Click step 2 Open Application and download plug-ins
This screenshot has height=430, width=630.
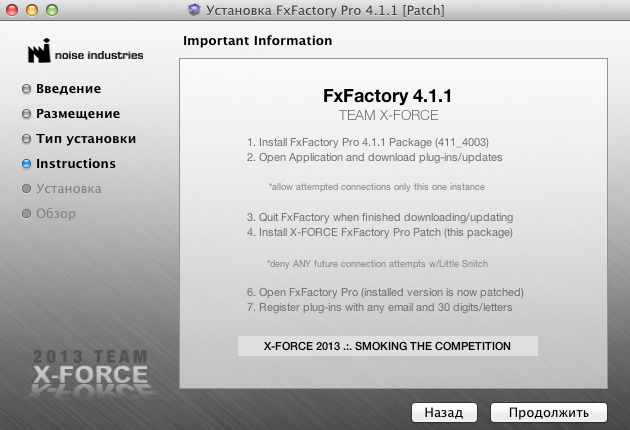pyautogui.click(x=374, y=157)
